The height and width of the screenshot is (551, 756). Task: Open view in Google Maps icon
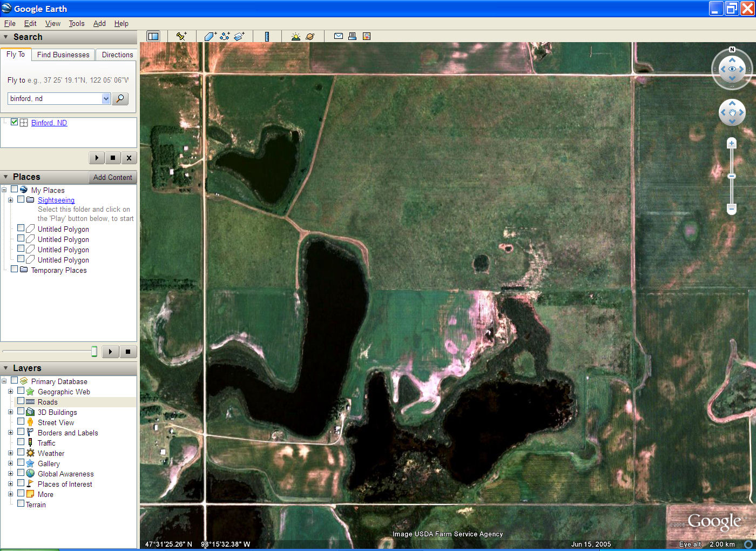367,36
